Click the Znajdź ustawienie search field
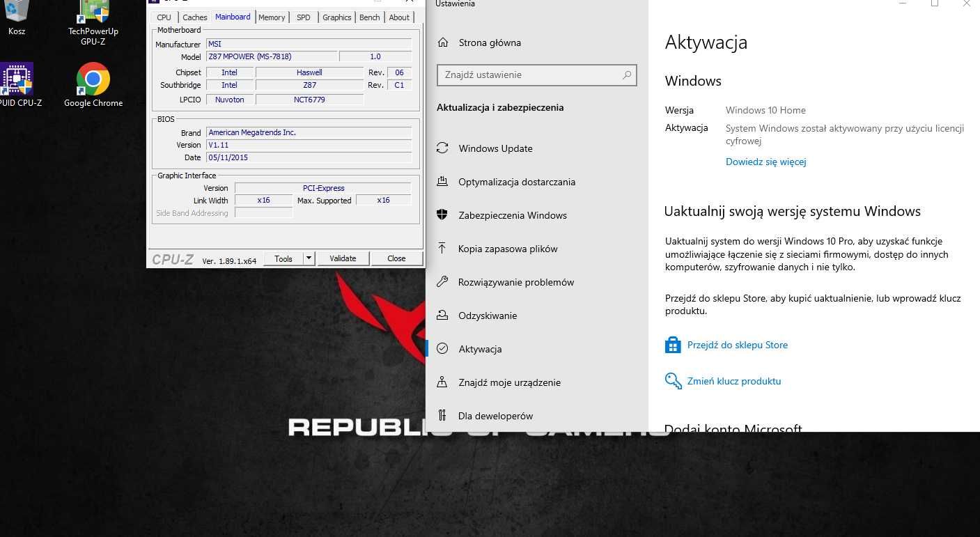Image resolution: width=980 pixels, height=537 pixels. pos(536,75)
